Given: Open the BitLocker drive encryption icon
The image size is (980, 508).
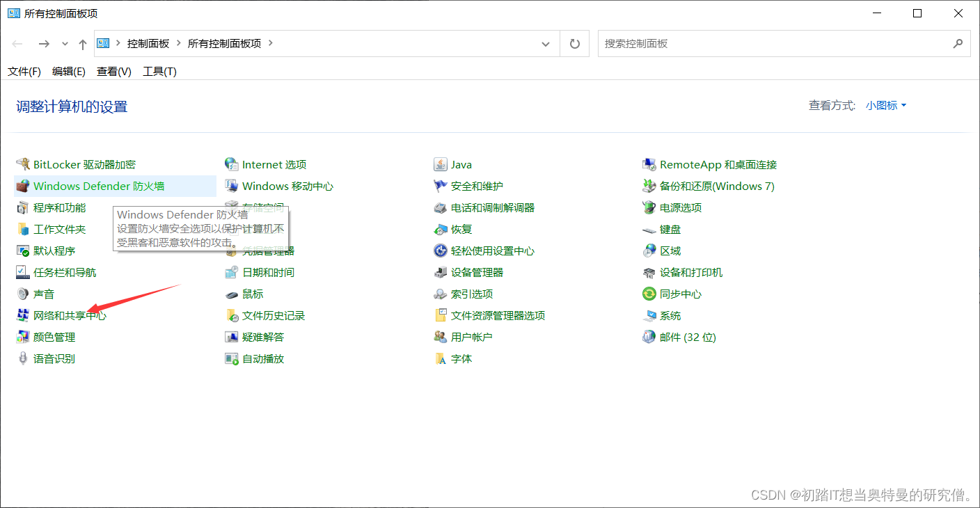Looking at the screenshot, I should coord(23,165).
